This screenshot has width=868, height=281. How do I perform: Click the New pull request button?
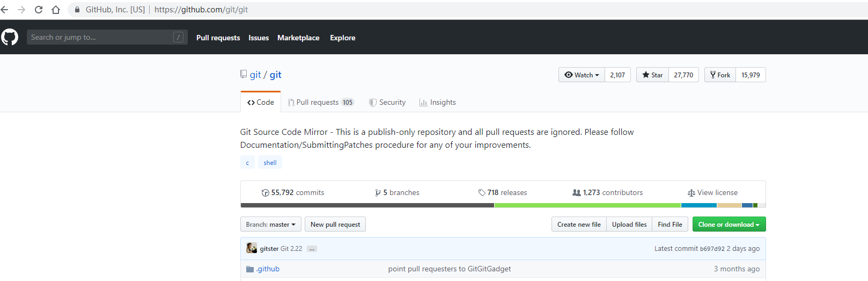click(335, 224)
